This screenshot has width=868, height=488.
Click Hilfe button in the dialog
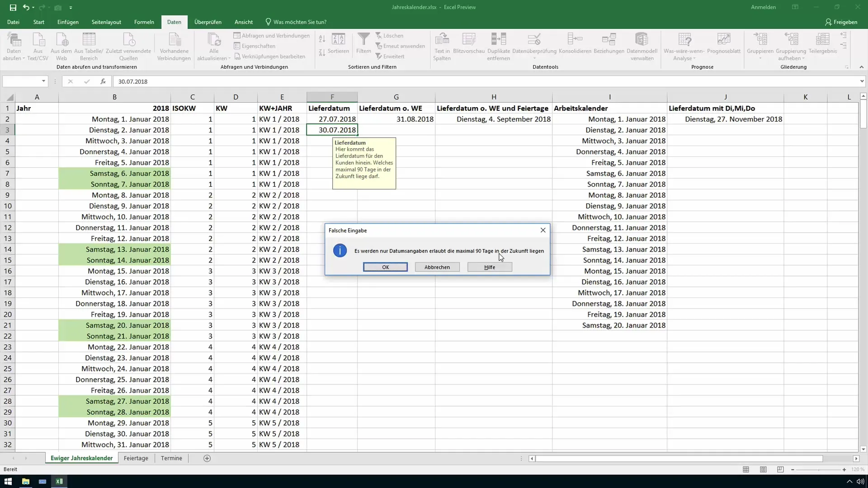tap(490, 267)
